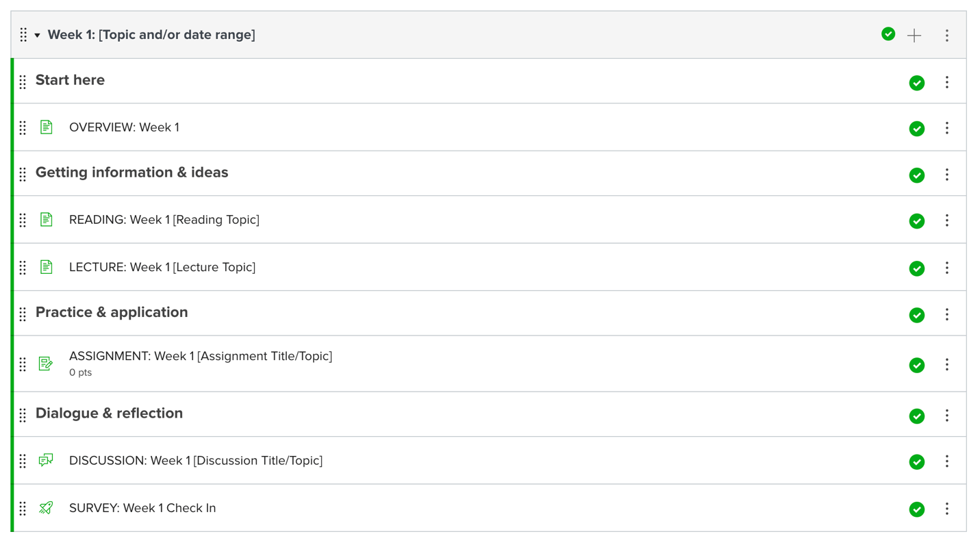Open options menu for Week 1 module
Image resolution: width=980 pixels, height=545 pixels.
coord(947,36)
